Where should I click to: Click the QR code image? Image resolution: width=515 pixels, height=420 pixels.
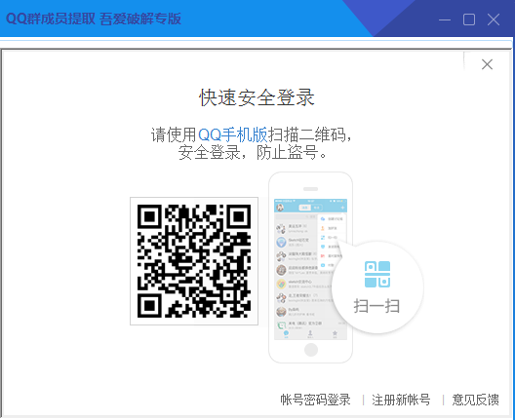coord(194,261)
